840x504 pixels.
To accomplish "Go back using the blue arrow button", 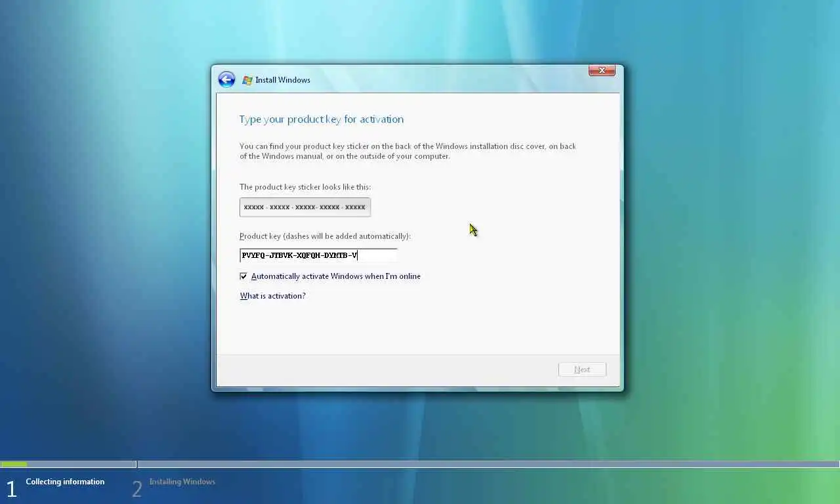I will click(x=226, y=80).
